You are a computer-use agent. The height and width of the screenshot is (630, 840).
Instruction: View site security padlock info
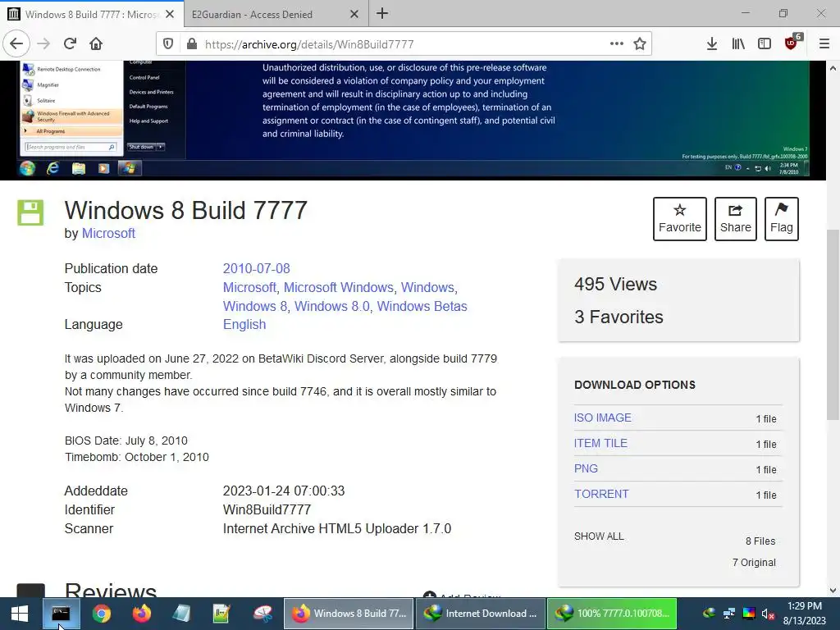pos(191,44)
